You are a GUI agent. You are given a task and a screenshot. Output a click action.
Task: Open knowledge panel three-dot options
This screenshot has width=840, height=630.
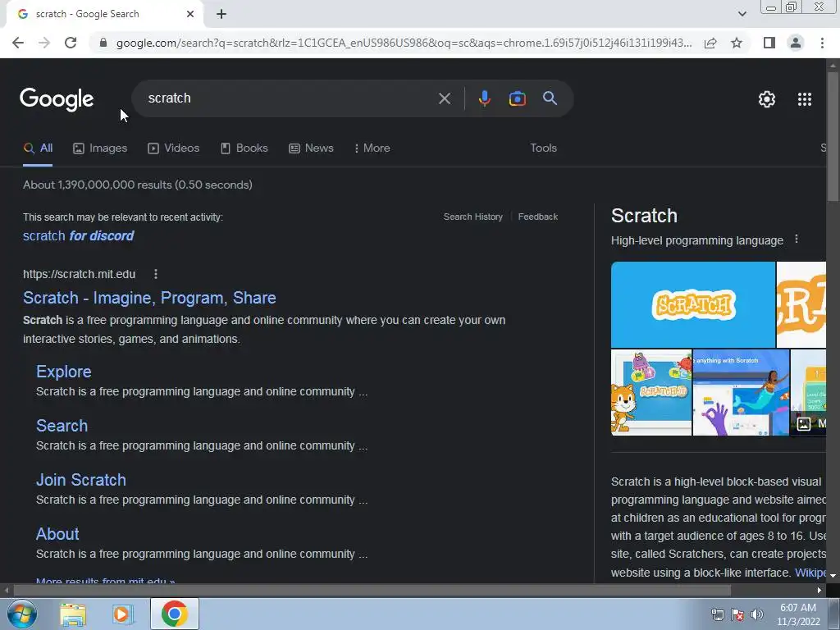coord(797,240)
